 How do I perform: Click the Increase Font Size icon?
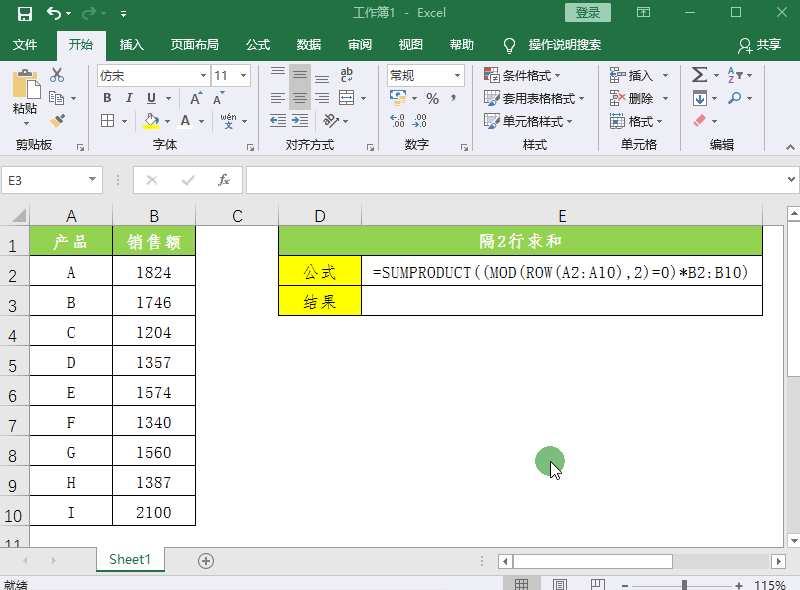click(196, 98)
